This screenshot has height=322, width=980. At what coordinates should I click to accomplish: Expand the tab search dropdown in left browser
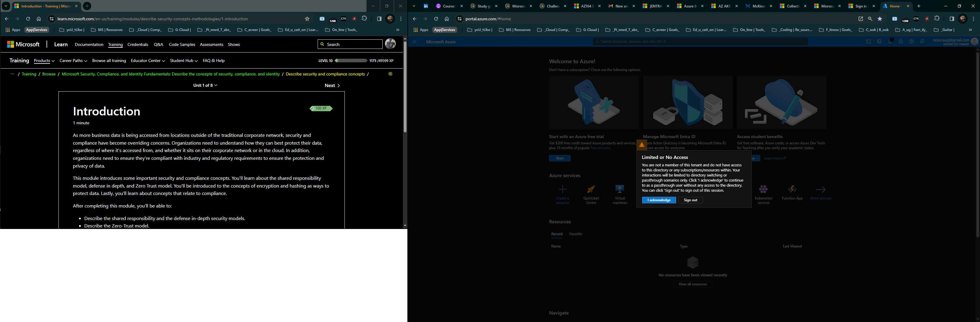(x=6, y=6)
